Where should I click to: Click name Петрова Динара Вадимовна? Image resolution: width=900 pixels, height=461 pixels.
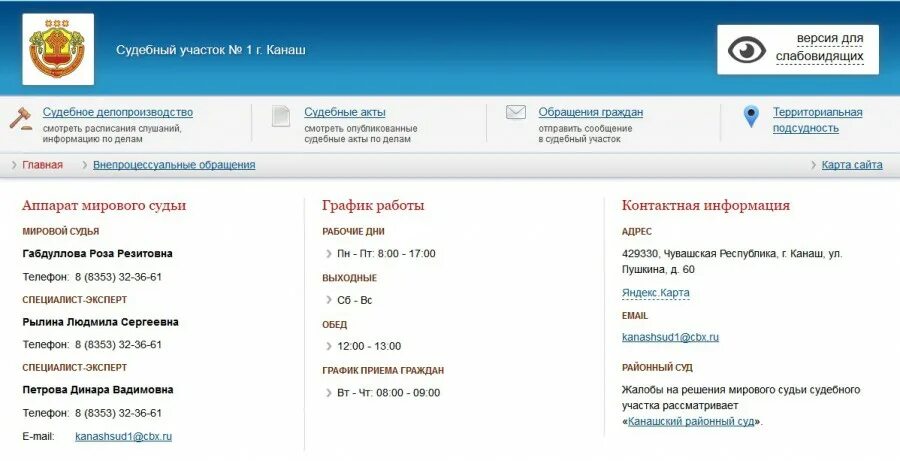(98, 390)
